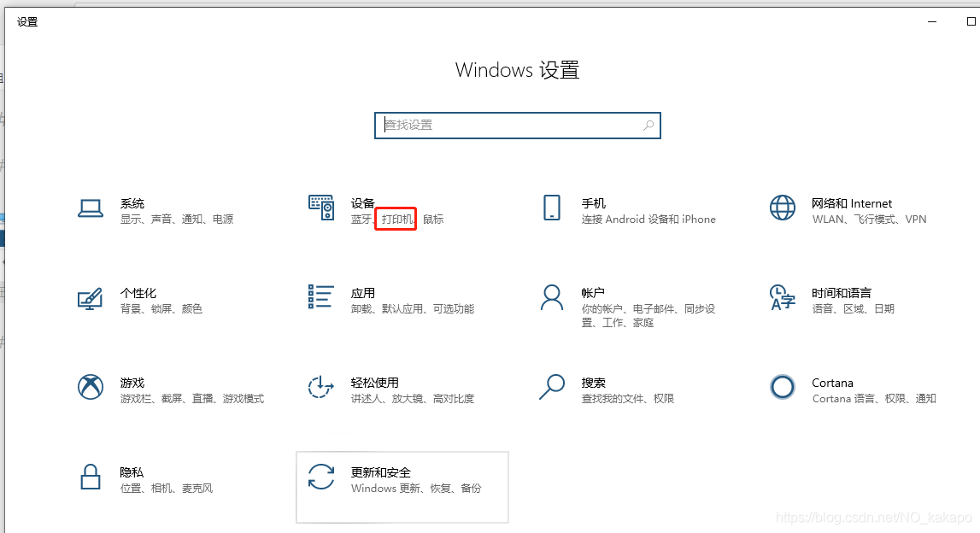Open the 轻松使用 settings title
The height and width of the screenshot is (533, 980).
pos(374,383)
